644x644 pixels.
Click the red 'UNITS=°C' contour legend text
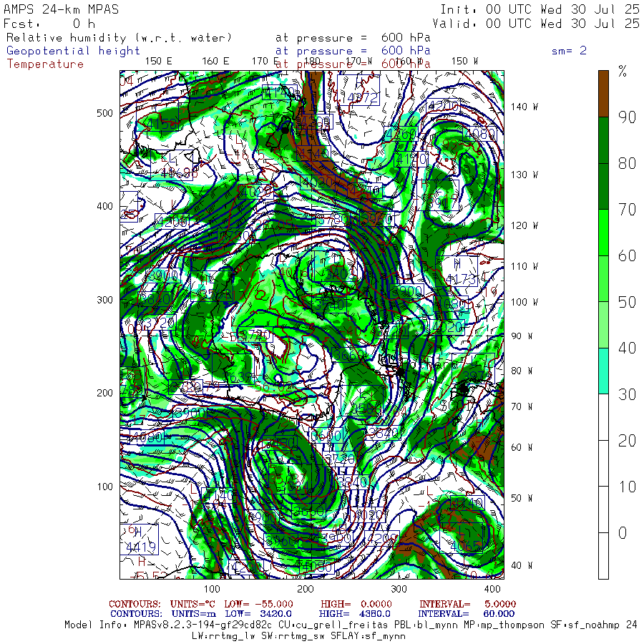coord(193,604)
